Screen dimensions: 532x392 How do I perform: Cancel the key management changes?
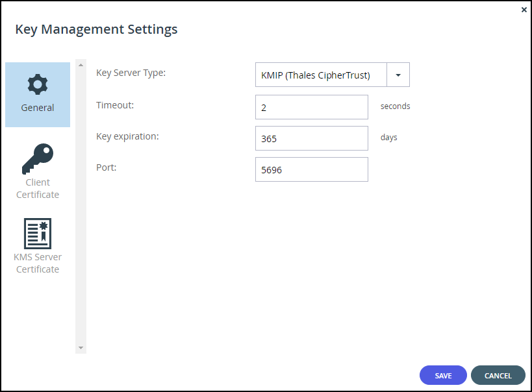click(498, 375)
